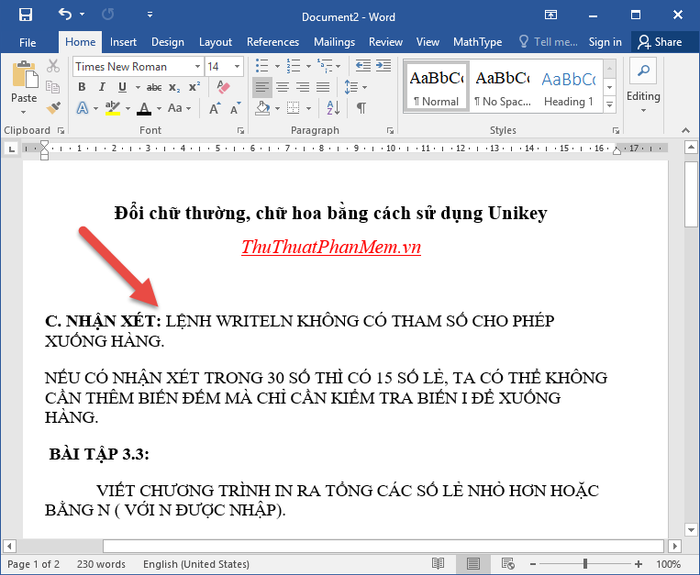Click the Clear All Formatting eraser icon

tap(223, 87)
